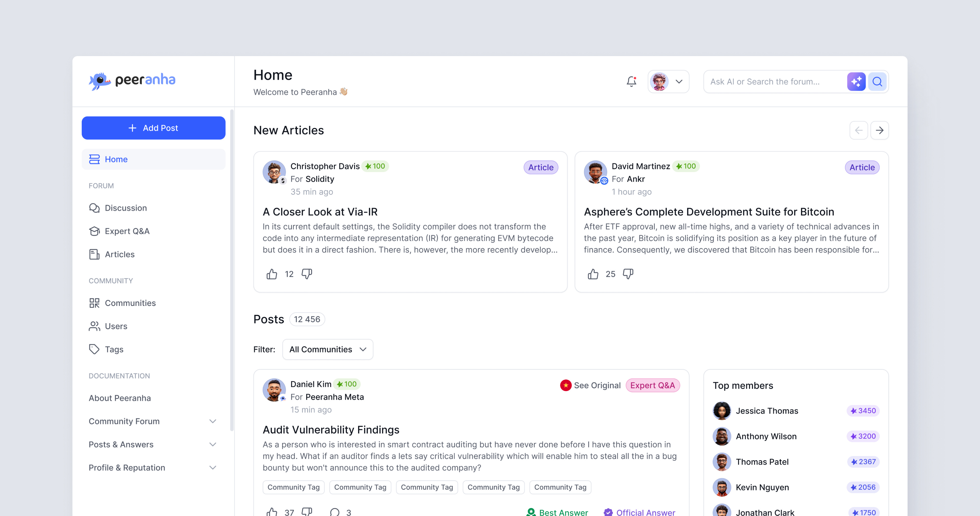This screenshot has height=516, width=980.
Task: Open the notification bell icon
Action: click(x=631, y=81)
